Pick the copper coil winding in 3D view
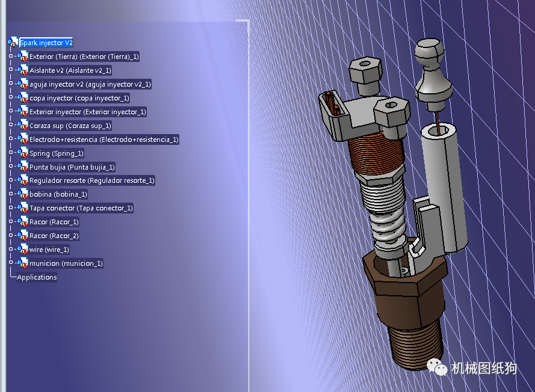535x392 pixels. (376, 155)
